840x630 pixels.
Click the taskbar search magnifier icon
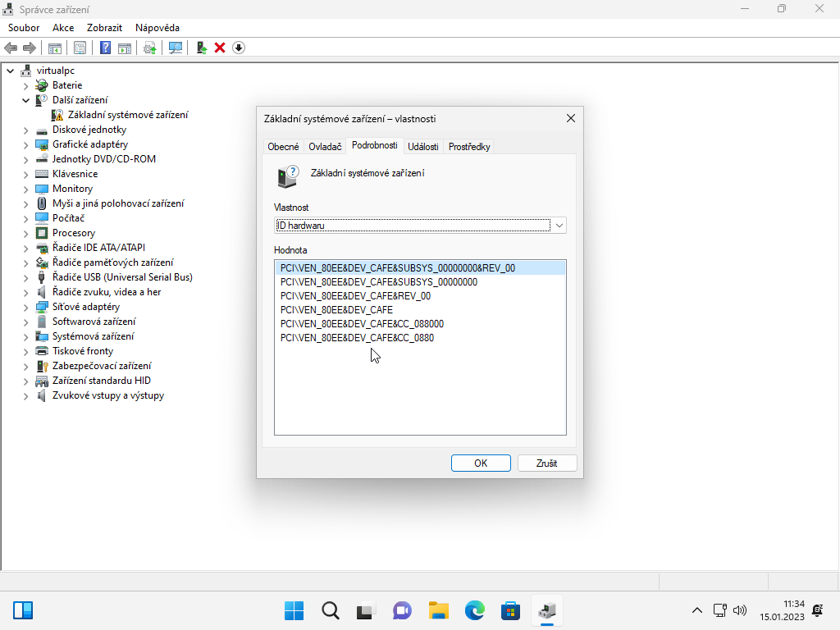pyautogui.click(x=330, y=610)
